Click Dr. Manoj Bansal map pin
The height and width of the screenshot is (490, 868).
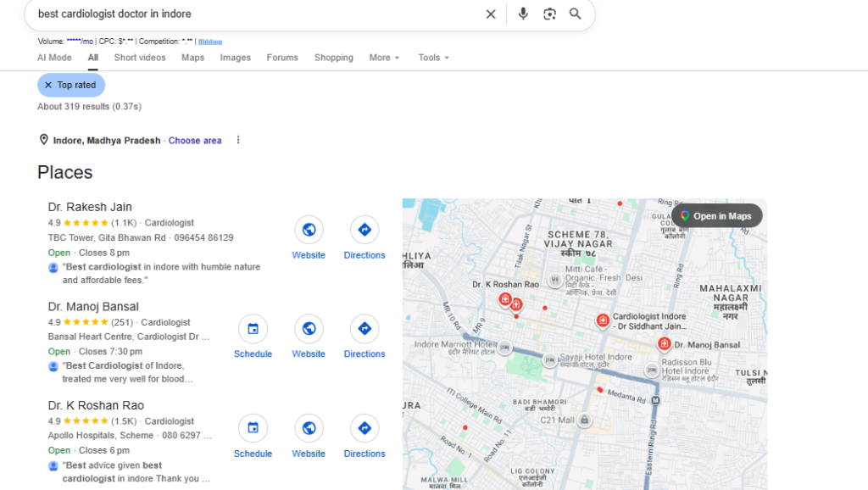point(665,344)
